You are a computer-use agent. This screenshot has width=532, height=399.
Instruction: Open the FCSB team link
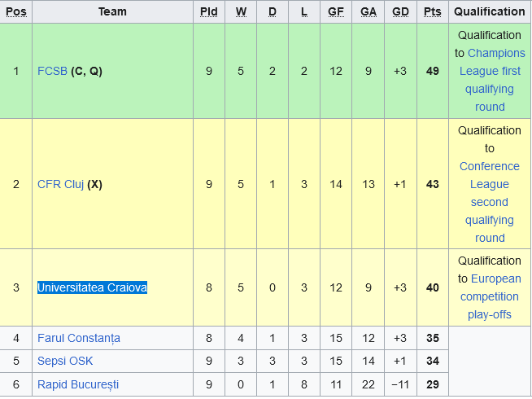point(52,71)
